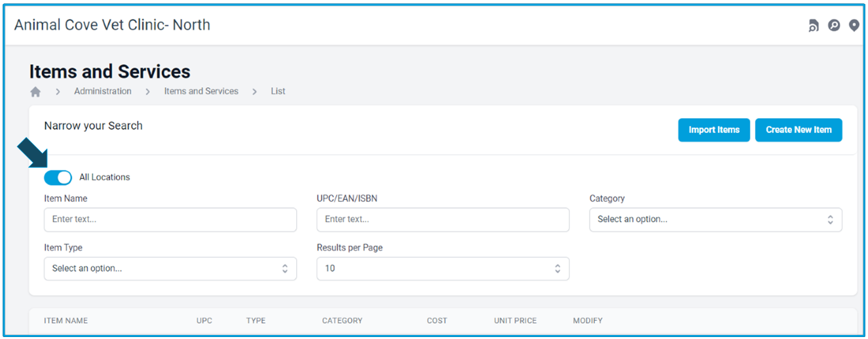Click the location pin icon
The height and width of the screenshot is (339, 868).
pyautogui.click(x=854, y=26)
